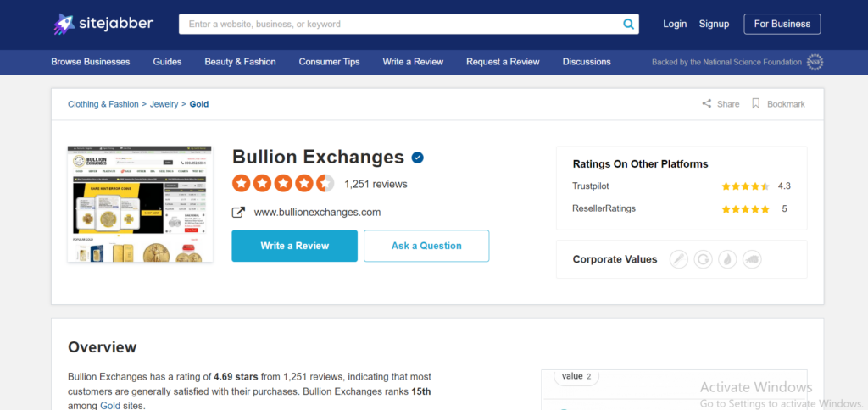Open Consumer Tips menu item

330,62
